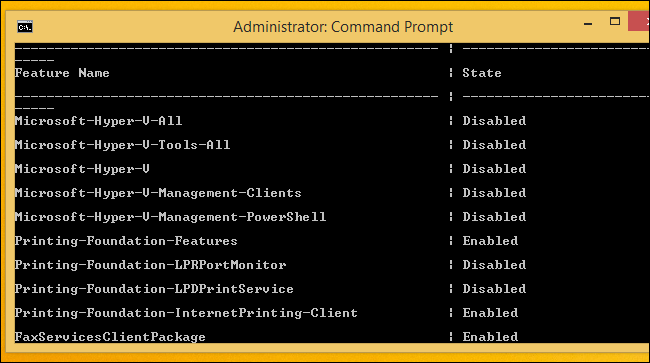Click the Administrator: Command Prompt title text
This screenshot has width=650, height=363.
click(x=343, y=27)
